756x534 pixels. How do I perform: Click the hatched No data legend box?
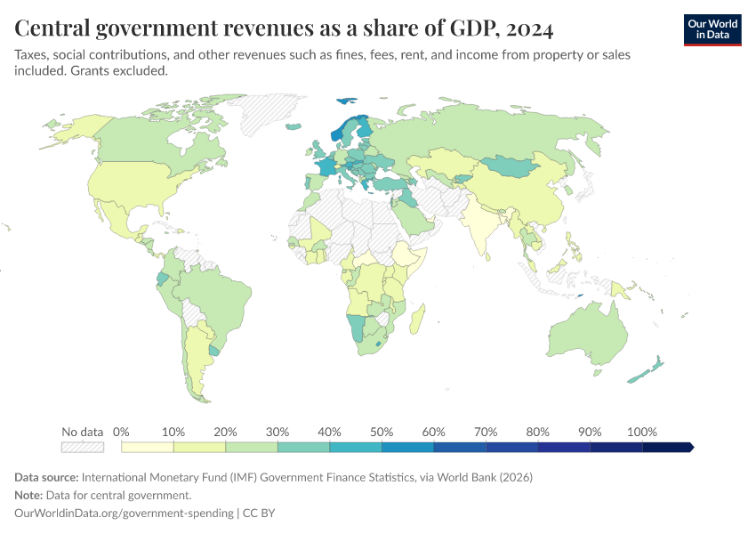point(82,447)
